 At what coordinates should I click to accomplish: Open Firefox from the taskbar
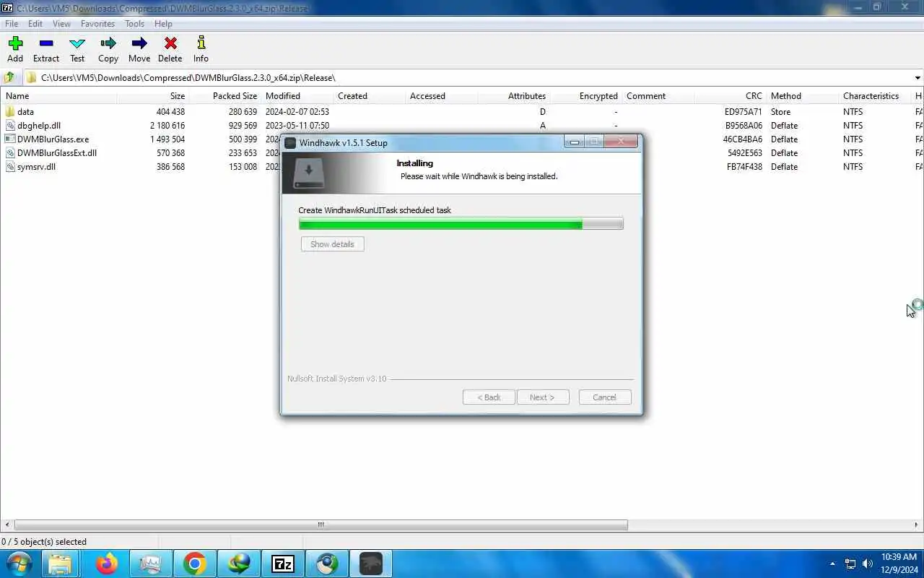pos(107,564)
